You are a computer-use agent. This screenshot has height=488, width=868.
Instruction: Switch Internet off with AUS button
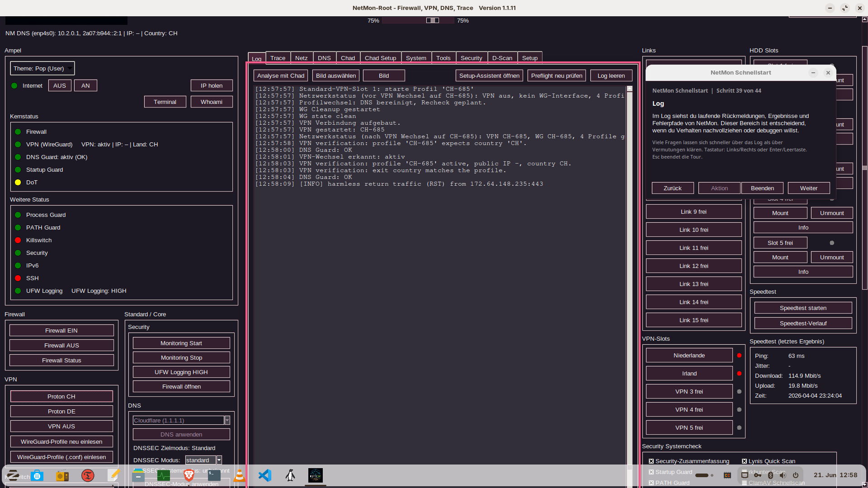coord(60,86)
